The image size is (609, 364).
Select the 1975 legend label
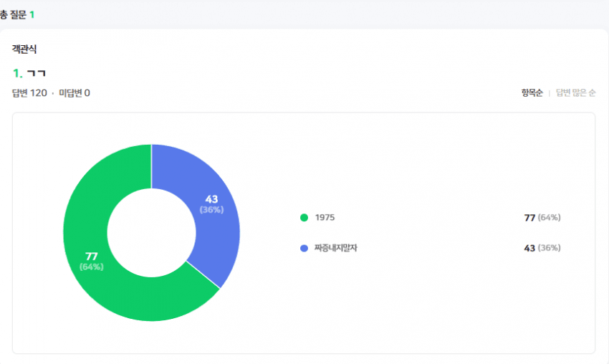click(x=325, y=218)
